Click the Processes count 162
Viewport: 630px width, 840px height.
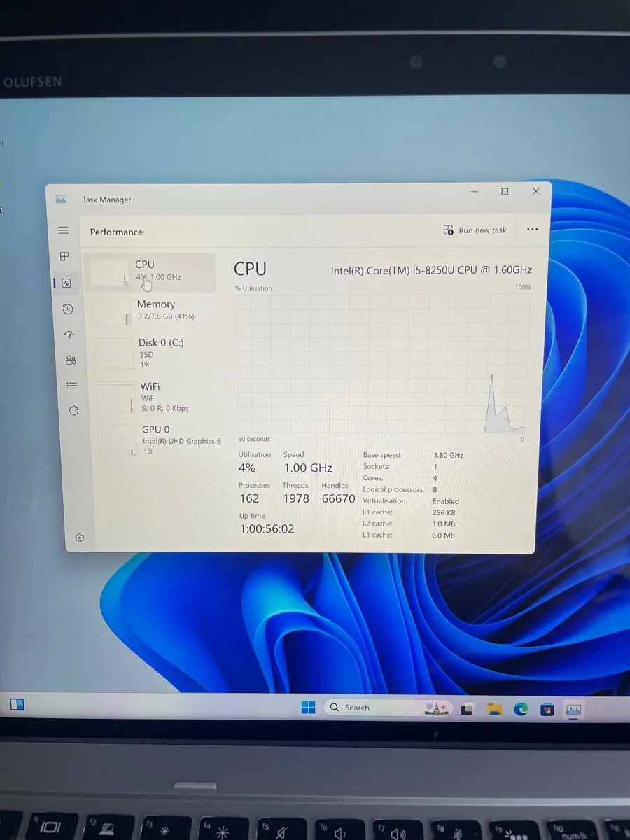coord(249,498)
